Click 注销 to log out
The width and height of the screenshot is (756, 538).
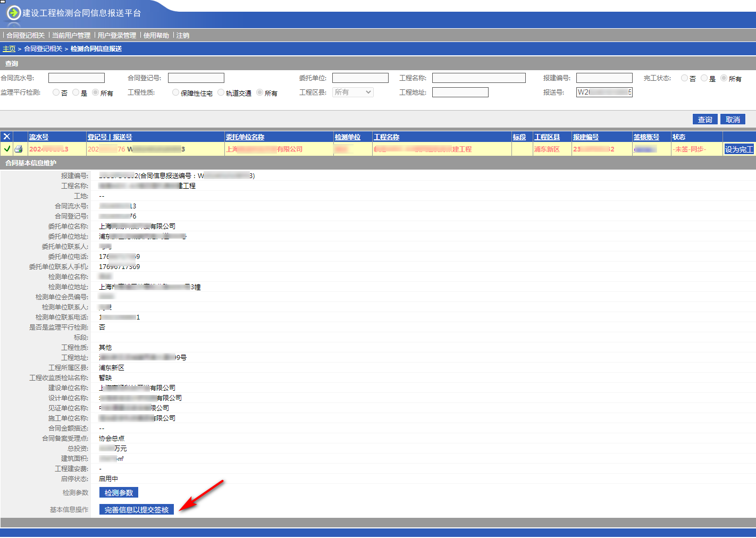pos(183,35)
